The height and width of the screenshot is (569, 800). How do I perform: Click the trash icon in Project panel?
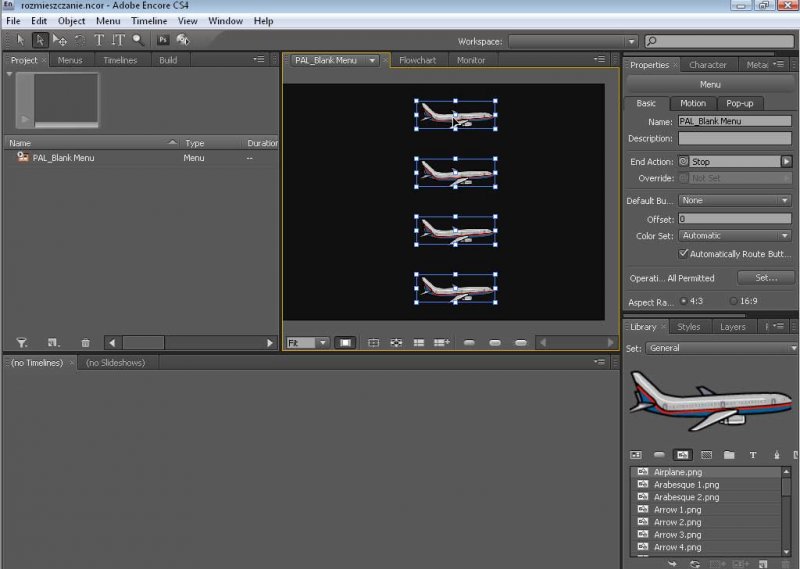coord(85,343)
